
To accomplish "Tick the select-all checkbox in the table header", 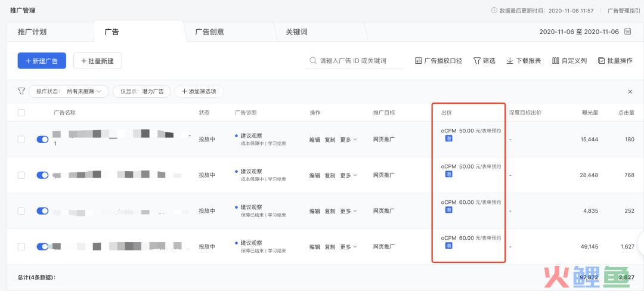I will click(21, 113).
